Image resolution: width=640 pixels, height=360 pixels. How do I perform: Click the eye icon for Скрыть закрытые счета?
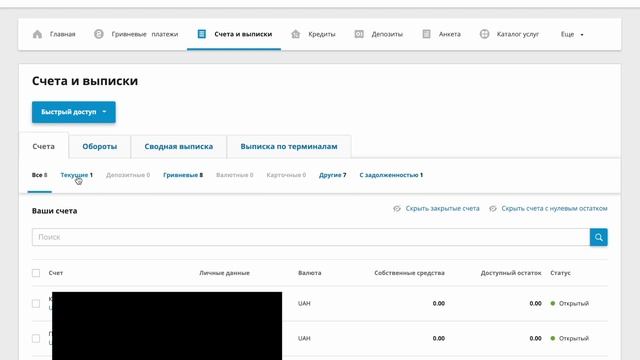[397, 209]
